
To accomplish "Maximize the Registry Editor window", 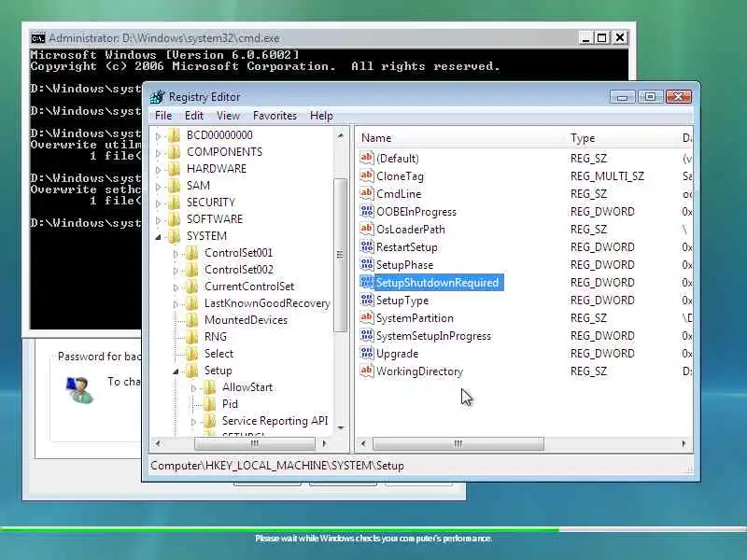I will point(650,97).
